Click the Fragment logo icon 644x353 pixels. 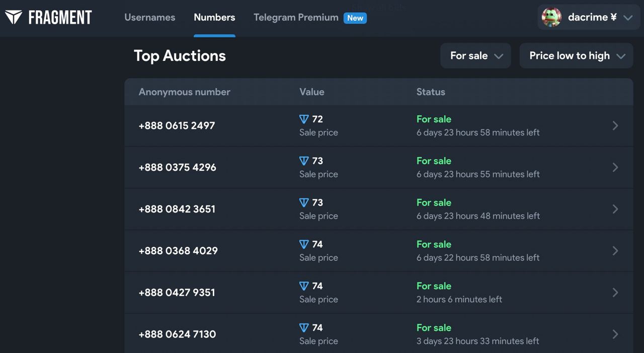[x=14, y=17]
